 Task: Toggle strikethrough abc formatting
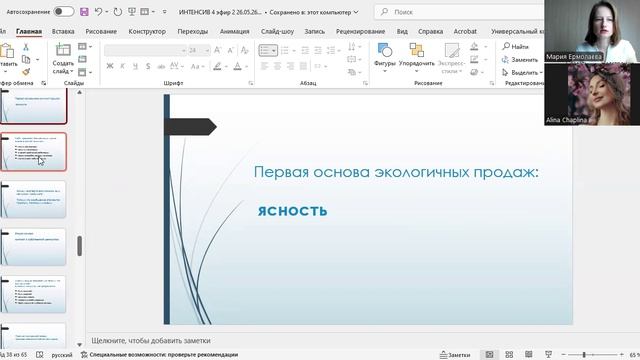coord(161,66)
